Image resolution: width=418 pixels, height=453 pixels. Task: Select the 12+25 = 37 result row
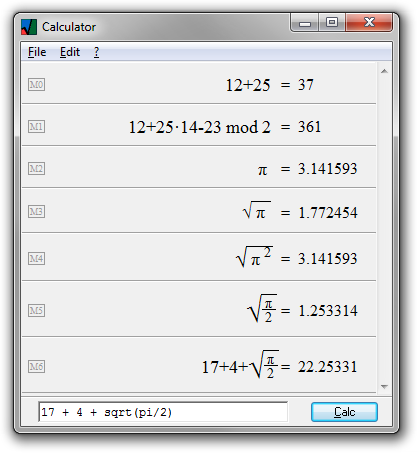pyautogui.click(x=199, y=85)
